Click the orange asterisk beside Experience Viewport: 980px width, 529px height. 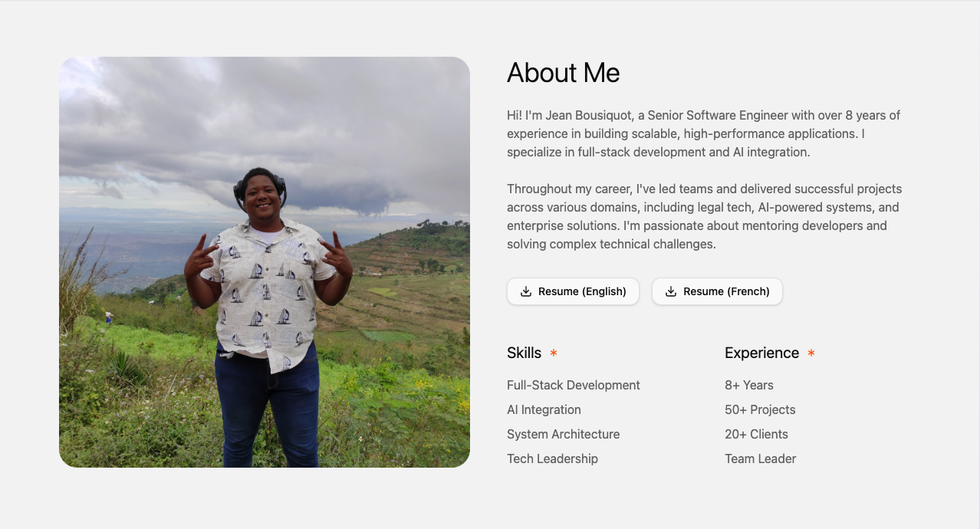(x=811, y=353)
